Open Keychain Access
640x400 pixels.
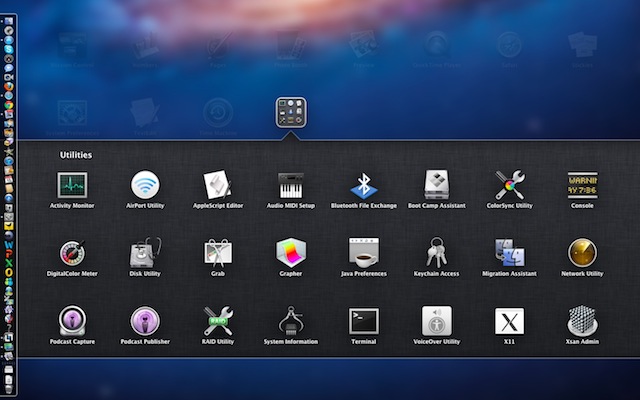pyautogui.click(x=437, y=253)
